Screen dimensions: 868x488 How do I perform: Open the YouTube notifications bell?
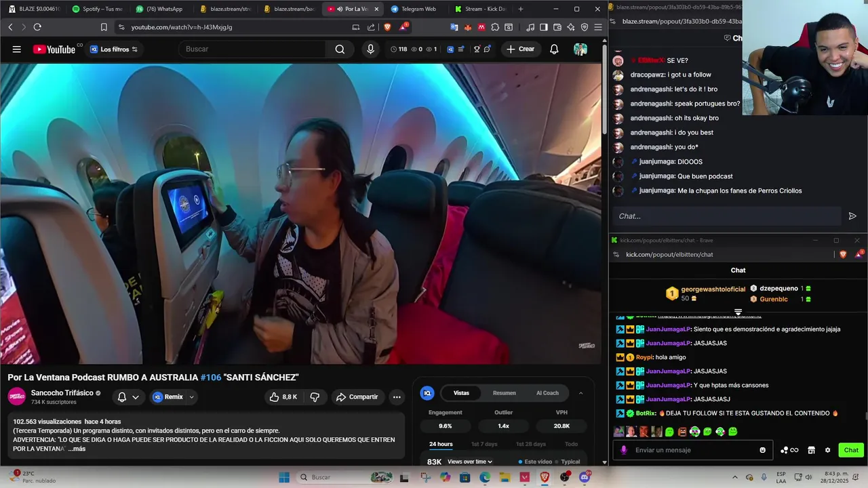[554, 49]
